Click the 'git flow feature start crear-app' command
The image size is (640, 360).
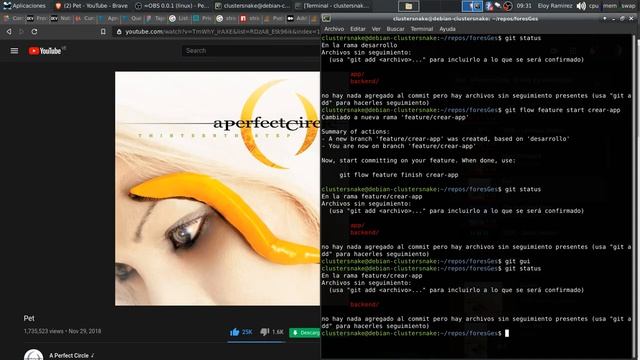(562, 110)
